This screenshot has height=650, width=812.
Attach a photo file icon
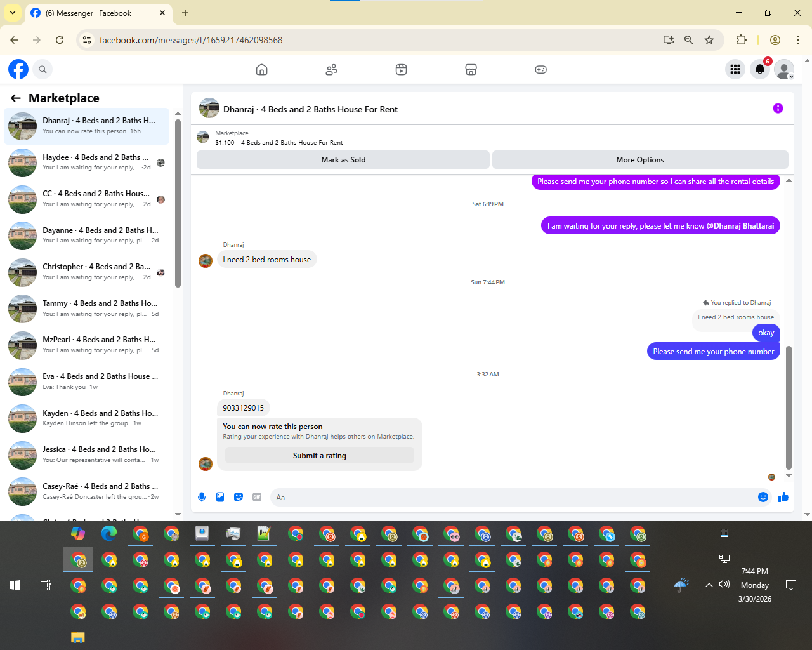click(220, 497)
